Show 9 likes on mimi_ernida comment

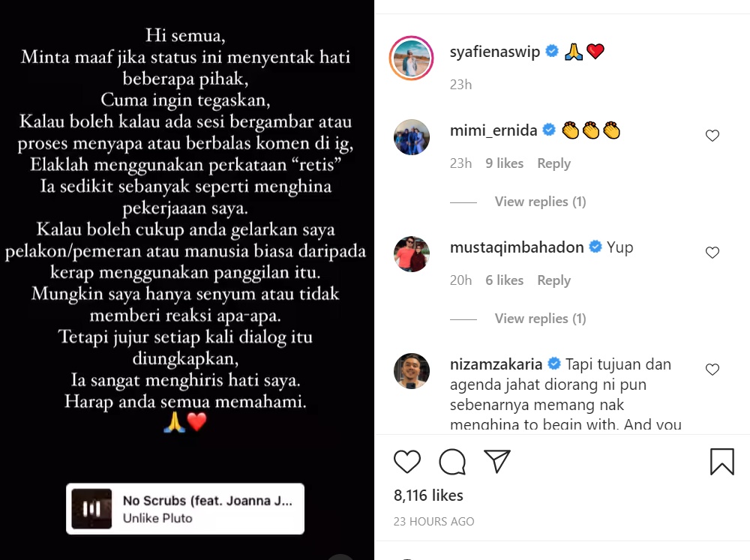(x=504, y=163)
